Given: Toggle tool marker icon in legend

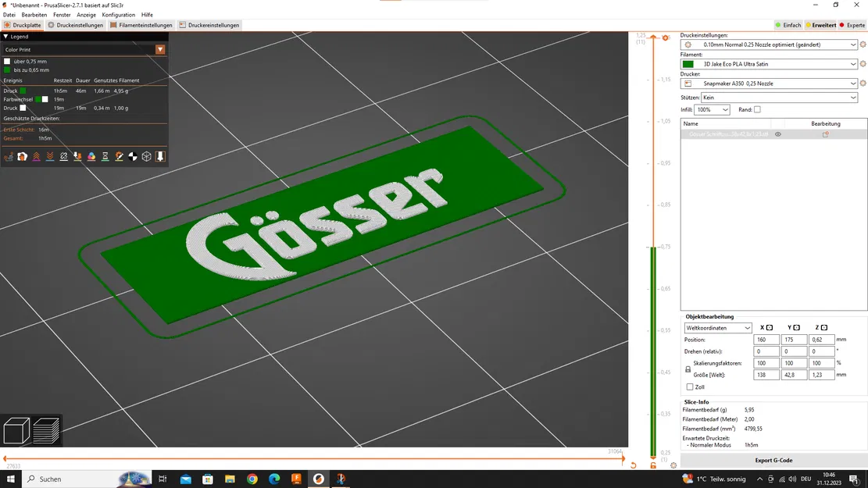Looking at the screenshot, I should (160, 157).
